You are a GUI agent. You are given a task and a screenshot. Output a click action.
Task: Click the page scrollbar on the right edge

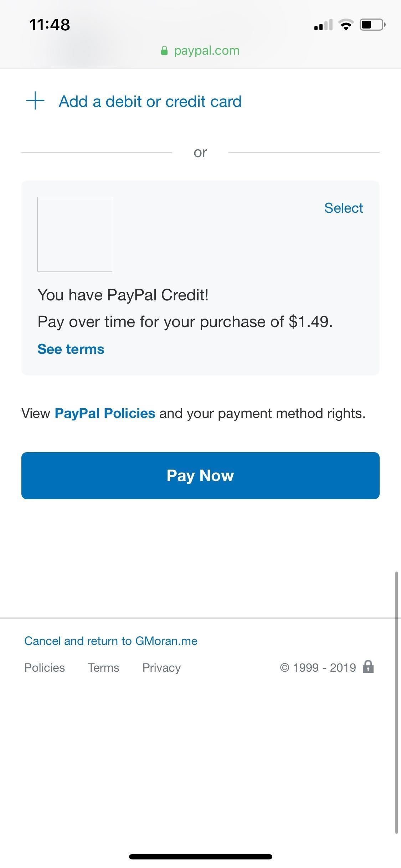click(x=396, y=702)
